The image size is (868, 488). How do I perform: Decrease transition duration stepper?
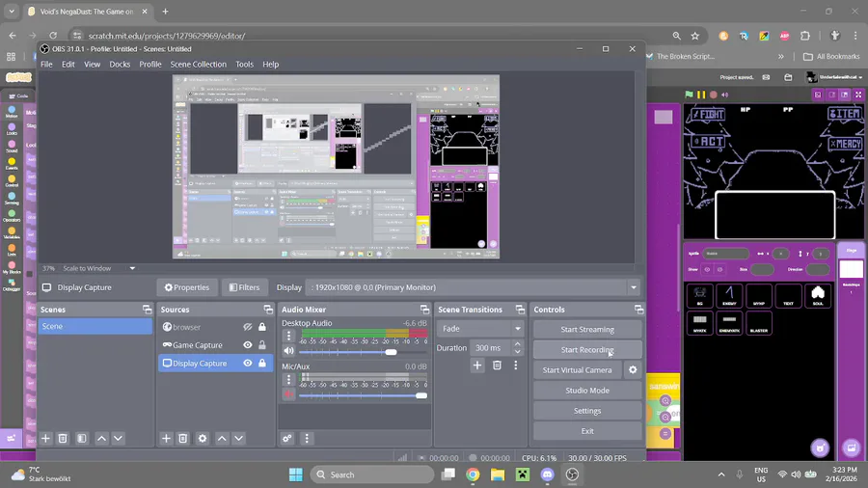coord(517,351)
